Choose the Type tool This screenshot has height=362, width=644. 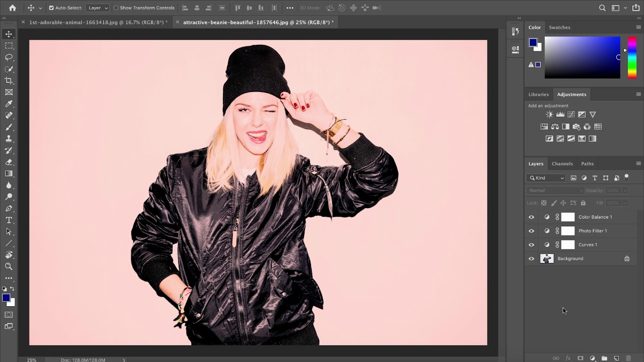[9, 220]
